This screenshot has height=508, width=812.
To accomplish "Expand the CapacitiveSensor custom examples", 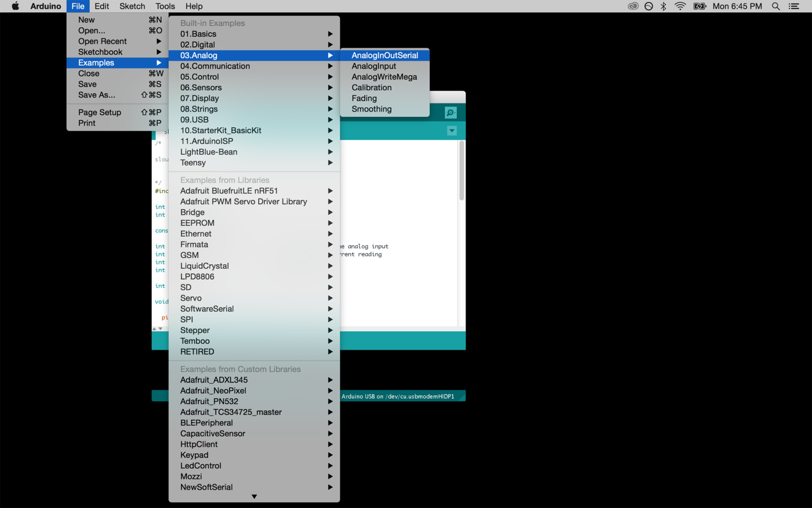I will (254, 434).
